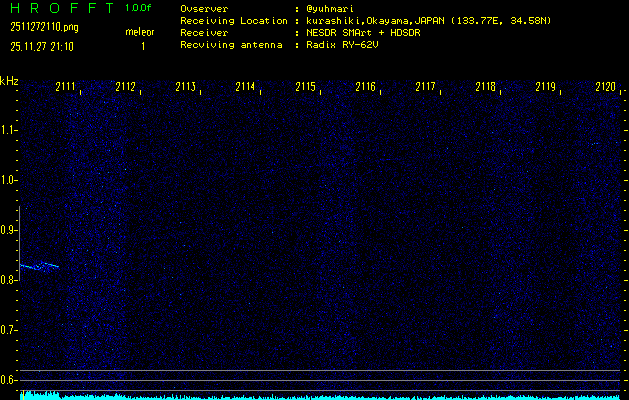Click the 2113 time tick label
629x400 pixels.
click(x=186, y=87)
